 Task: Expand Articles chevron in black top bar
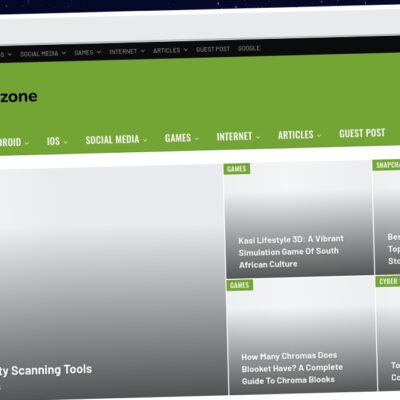tap(186, 50)
